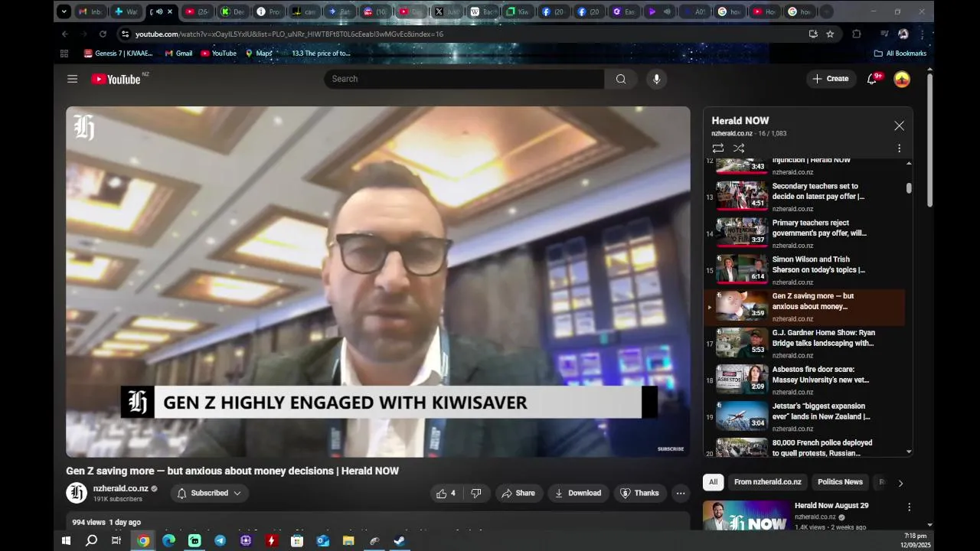Open a new tab with plus button
Screen dimensions: 980x551
826,11
